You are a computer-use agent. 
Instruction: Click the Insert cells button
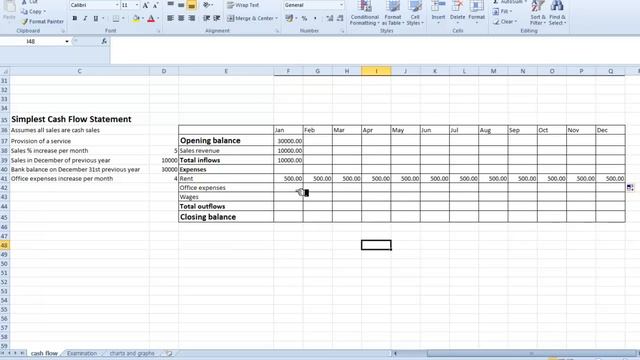pos(438,12)
